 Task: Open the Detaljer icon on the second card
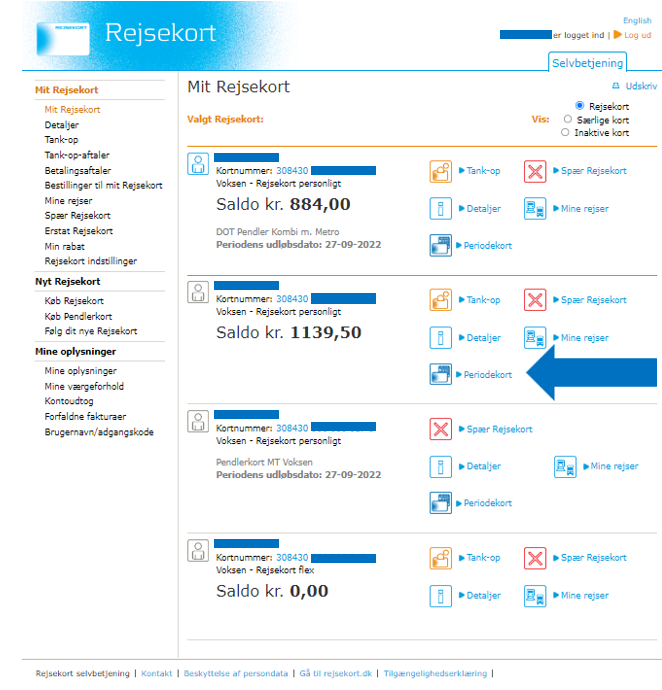point(440,338)
